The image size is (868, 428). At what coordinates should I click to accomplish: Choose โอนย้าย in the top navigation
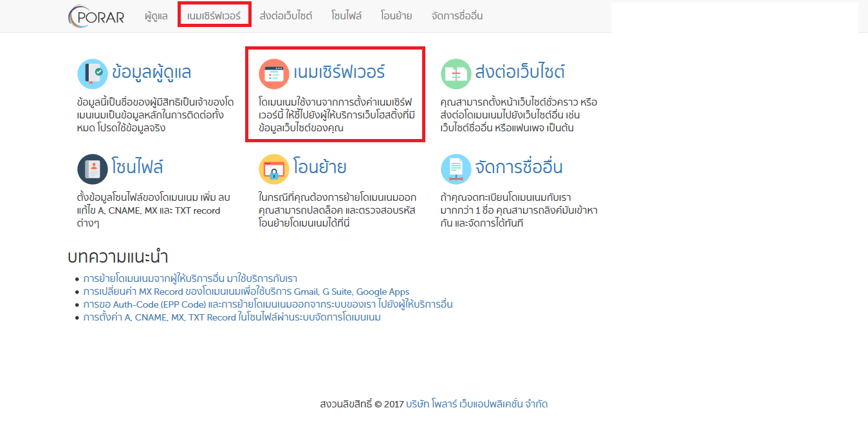click(x=396, y=15)
